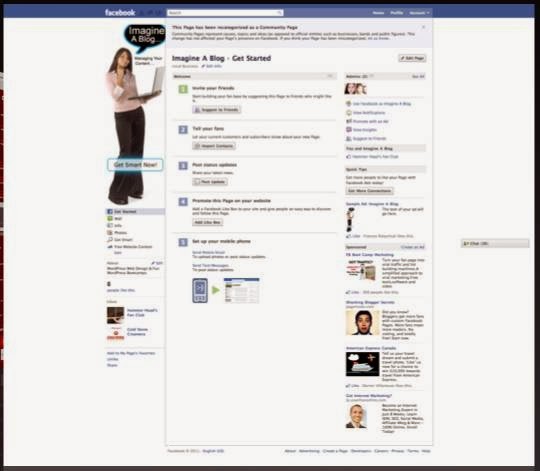
Task: Select the Get Started sidebar tab
Action: pos(135,211)
